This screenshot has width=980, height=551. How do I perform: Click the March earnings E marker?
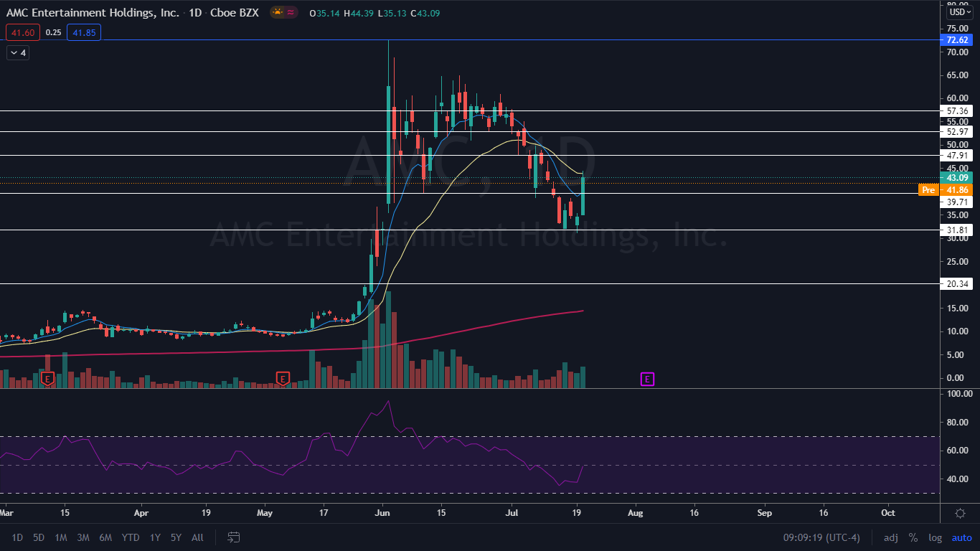click(x=47, y=378)
